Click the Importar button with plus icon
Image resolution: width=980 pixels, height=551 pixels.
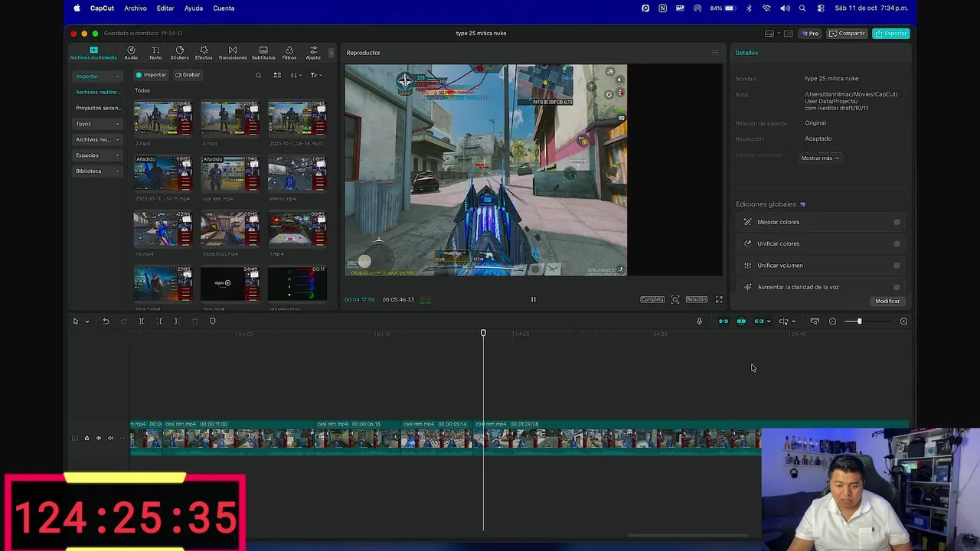pos(151,75)
